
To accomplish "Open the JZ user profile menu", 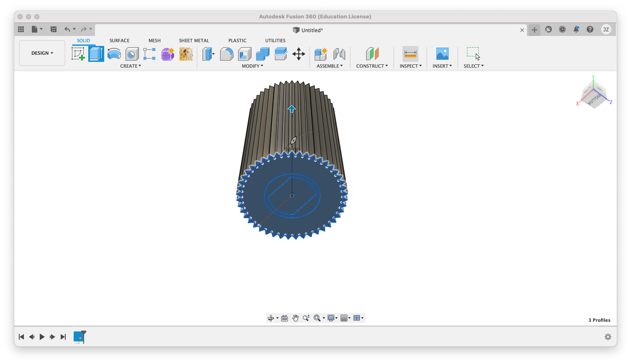I will (x=606, y=29).
